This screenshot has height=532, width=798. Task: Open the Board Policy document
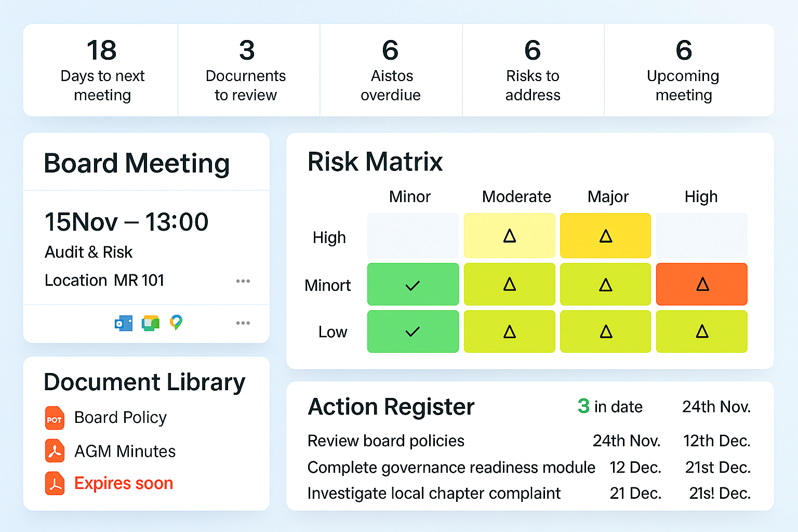(x=121, y=418)
